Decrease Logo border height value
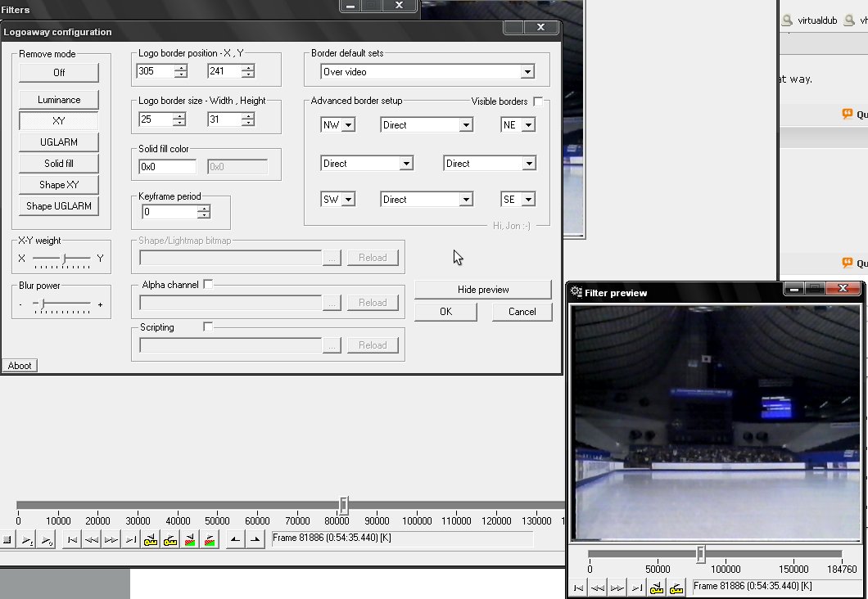868x599 pixels. click(248, 122)
